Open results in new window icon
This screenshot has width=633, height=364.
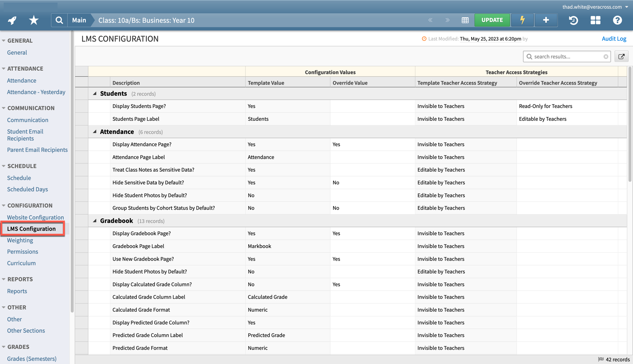point(621,56)
